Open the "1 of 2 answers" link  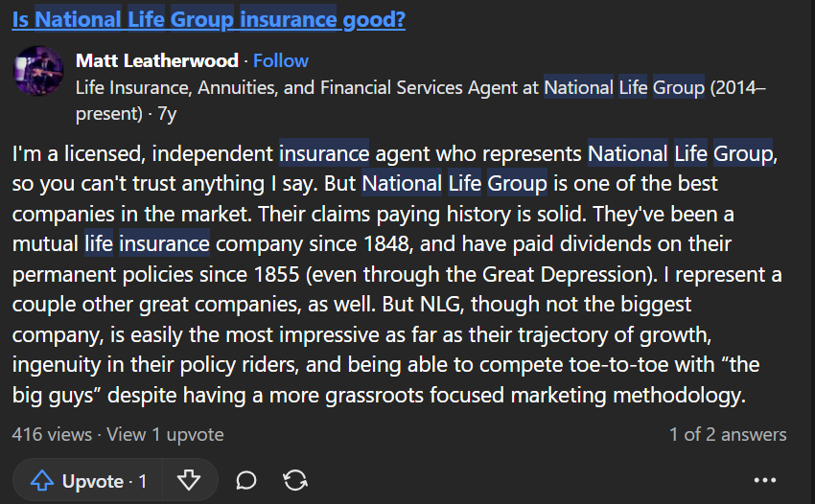click(728, 434)
